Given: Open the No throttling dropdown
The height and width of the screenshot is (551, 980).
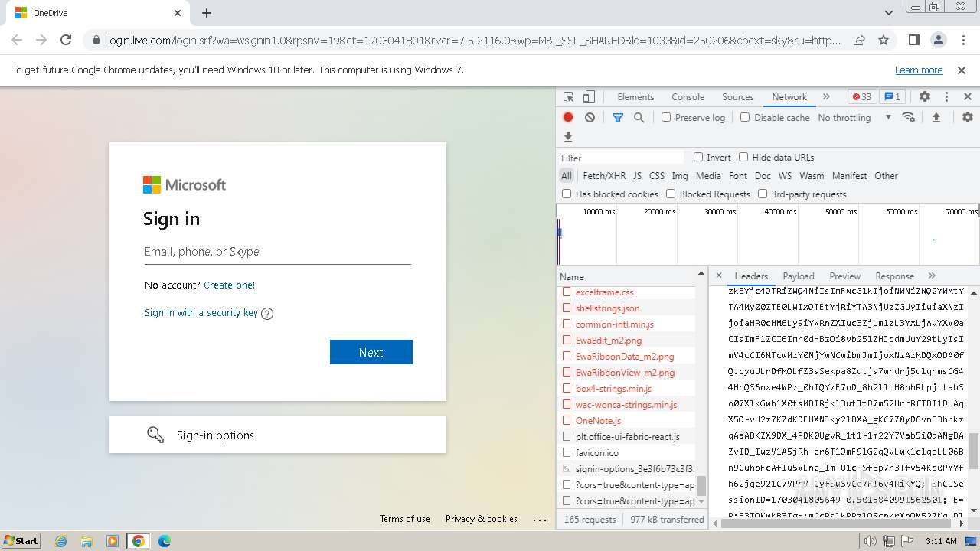Looking at the screenshot, I should click(x=854, y=117).
